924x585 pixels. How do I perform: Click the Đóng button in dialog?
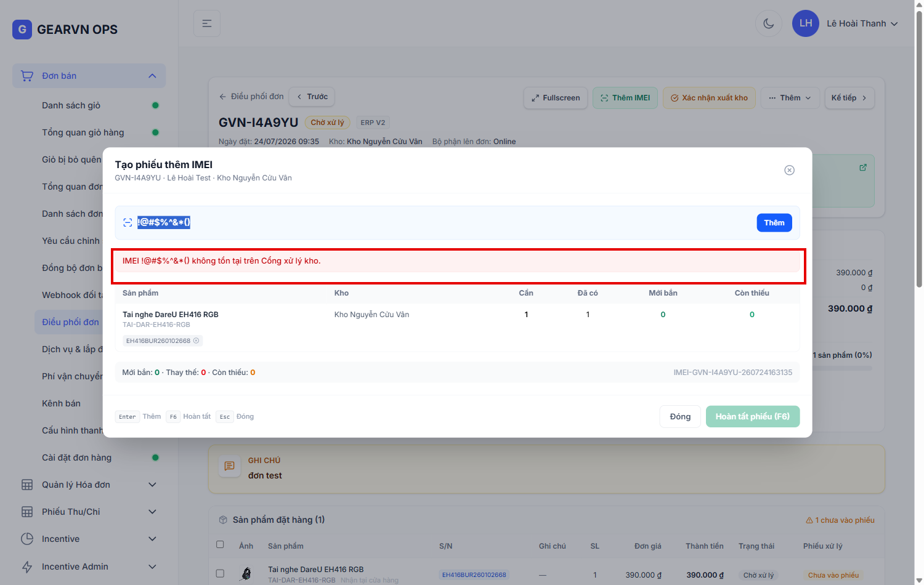coord(680,417)
